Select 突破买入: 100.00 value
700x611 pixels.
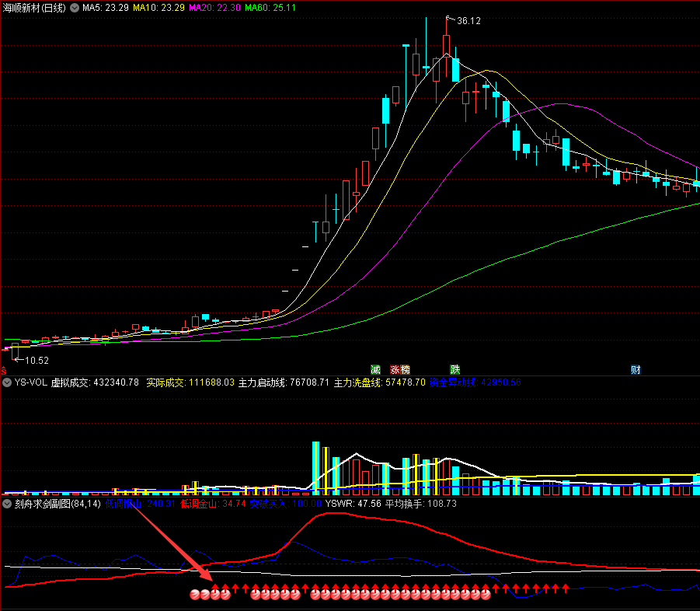tap(285, 504)
